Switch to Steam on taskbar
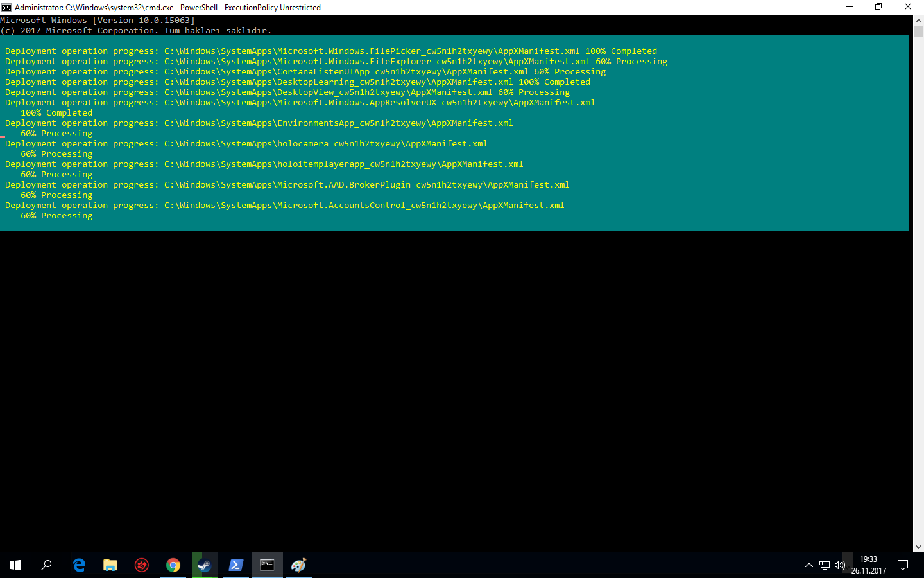 click(205, 565)
